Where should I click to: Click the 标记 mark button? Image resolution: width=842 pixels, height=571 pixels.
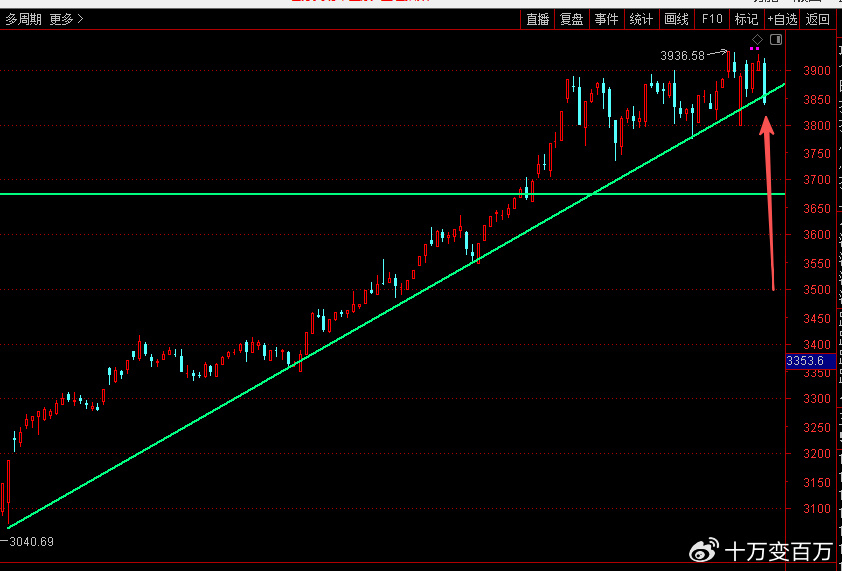tap(746, 19)
